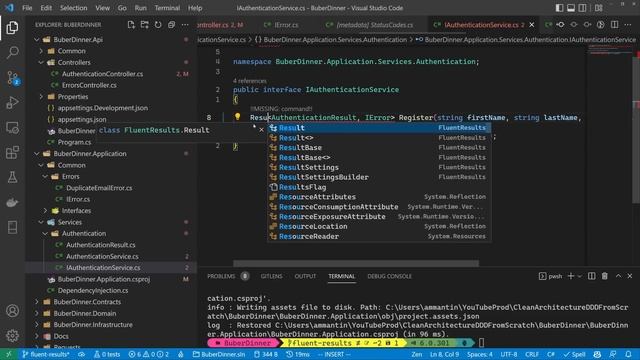Select ResultBase<> from autocomplete list
Image resolution: width=640 pixels, height=360 pixels.
(379, 157)
